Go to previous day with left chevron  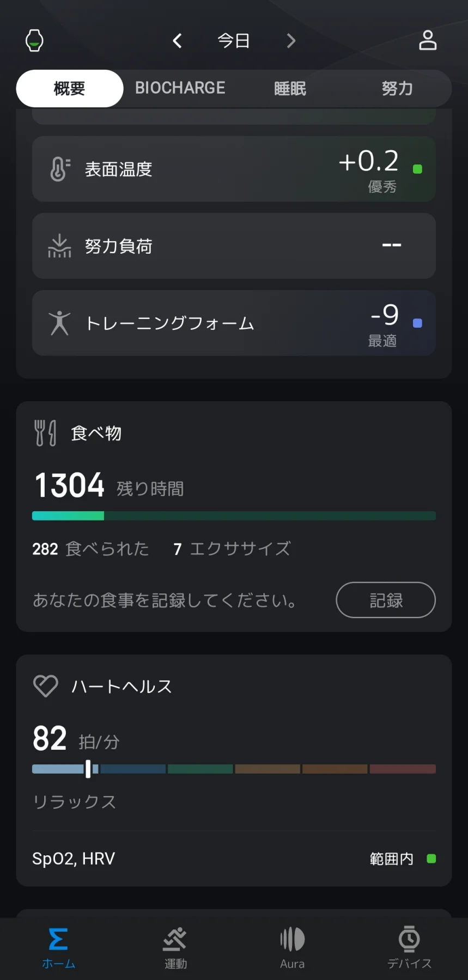(177, 41)
